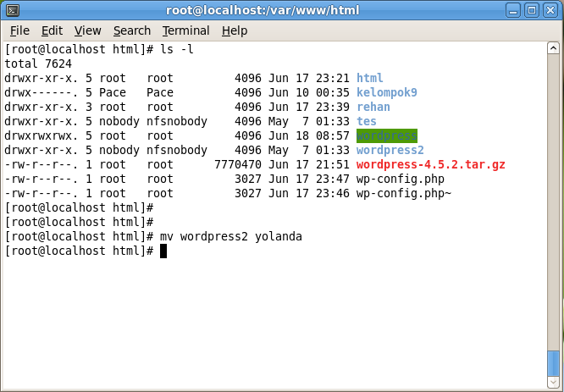This screenshot has height=392, width=564.
Task: Click the Pace owner name
Action: (113, 92)
